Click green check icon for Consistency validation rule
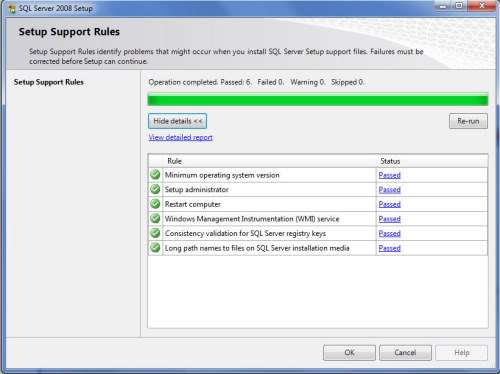The width and height of the screenshot is (500, 374). [155, 233]
